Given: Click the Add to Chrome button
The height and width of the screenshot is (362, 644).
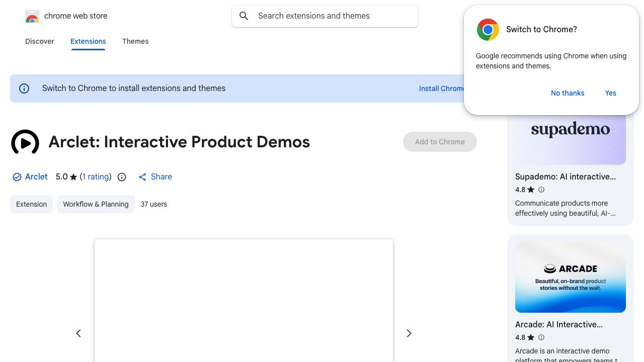Looking at the screenshot, I should click(x=440, y=142).
